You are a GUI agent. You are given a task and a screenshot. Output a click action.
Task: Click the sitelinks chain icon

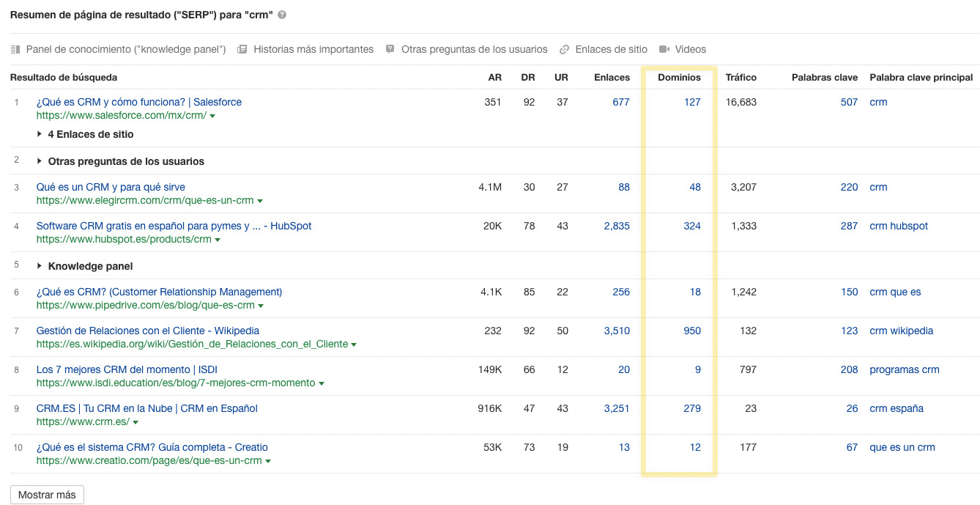(564, 50)
